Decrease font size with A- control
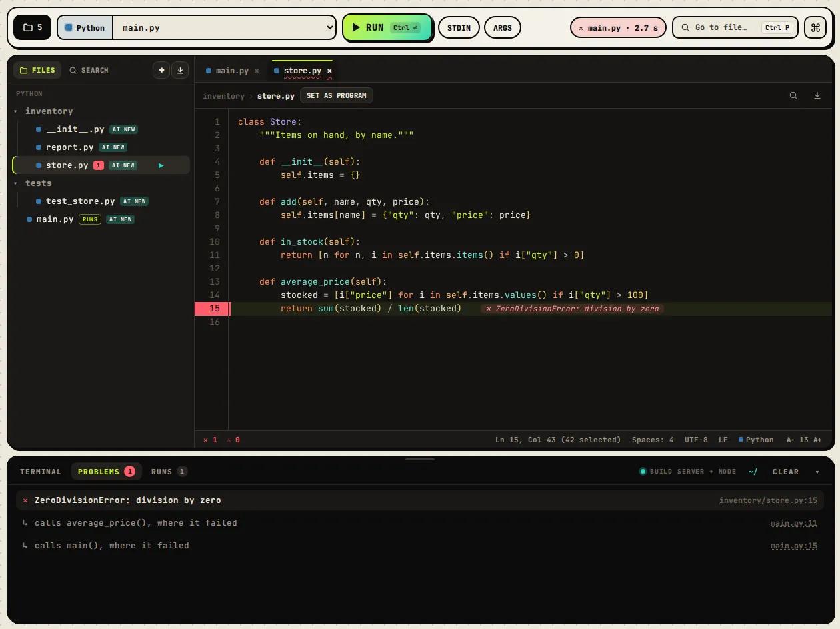This screenshot has height=629, width=840. point(791,440)
